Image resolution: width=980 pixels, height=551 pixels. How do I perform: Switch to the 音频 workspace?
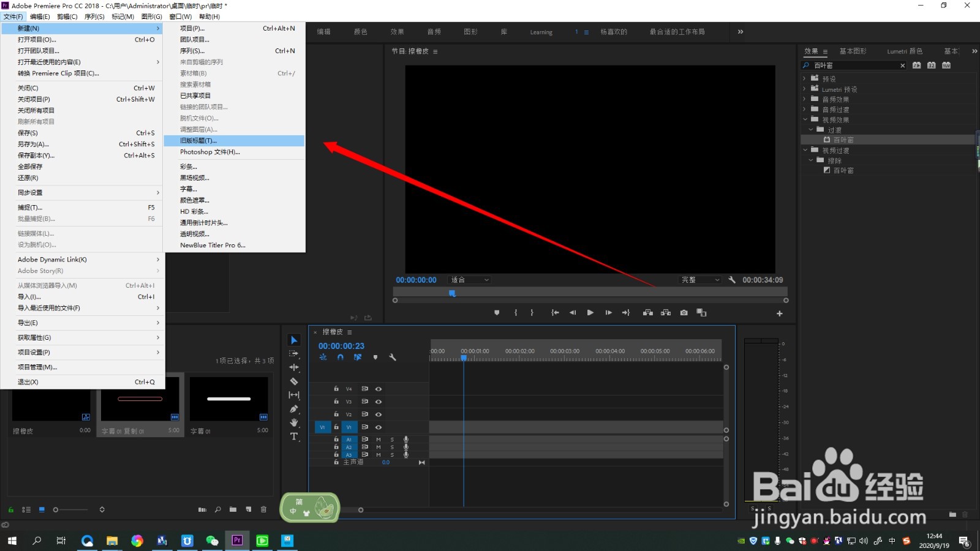coord(434,32)
